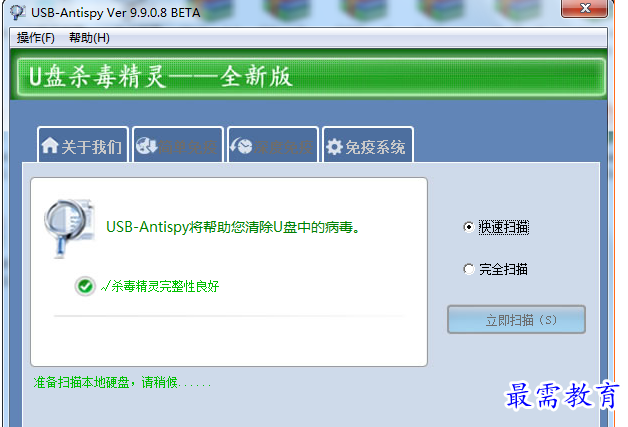Viewport: 628px width, 427px height.
Task: Click the U盘杀毒精灵——全新版 banner title
Action: [161, 77]
